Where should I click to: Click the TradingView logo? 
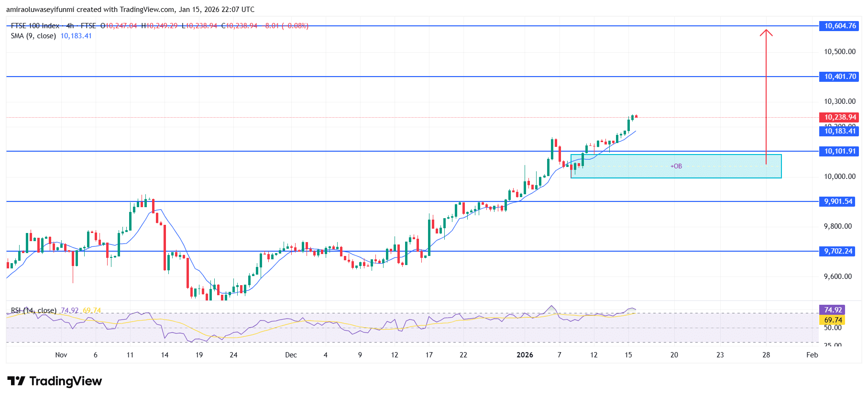(x=55, y=381)
